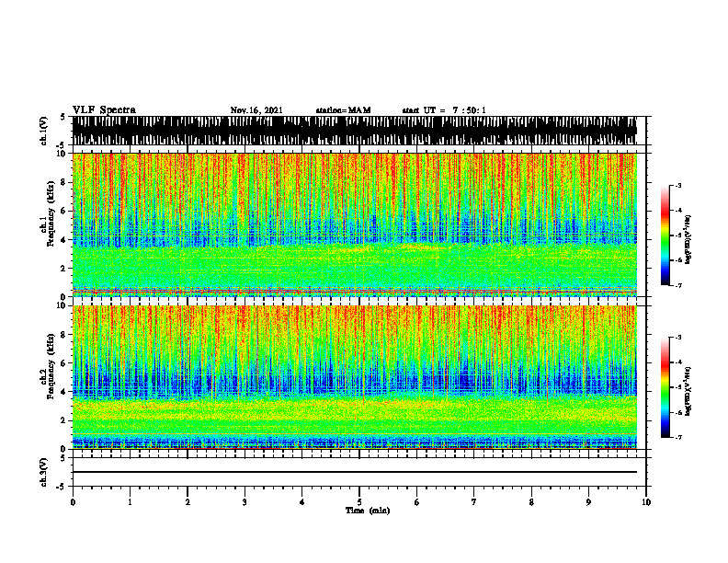This screenshot has height=563, width=728.
Task: Click the ch.2 color scale bar
Action: pos(665,387)
